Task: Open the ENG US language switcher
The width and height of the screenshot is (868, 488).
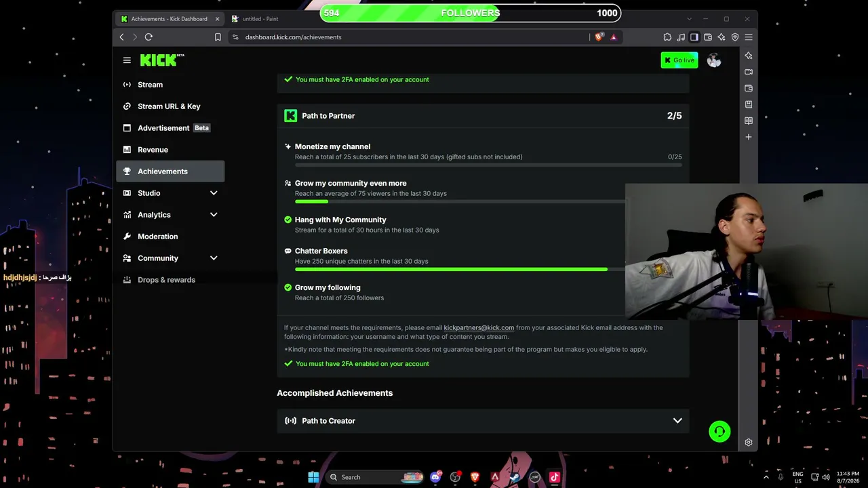Action: [798, 477]
